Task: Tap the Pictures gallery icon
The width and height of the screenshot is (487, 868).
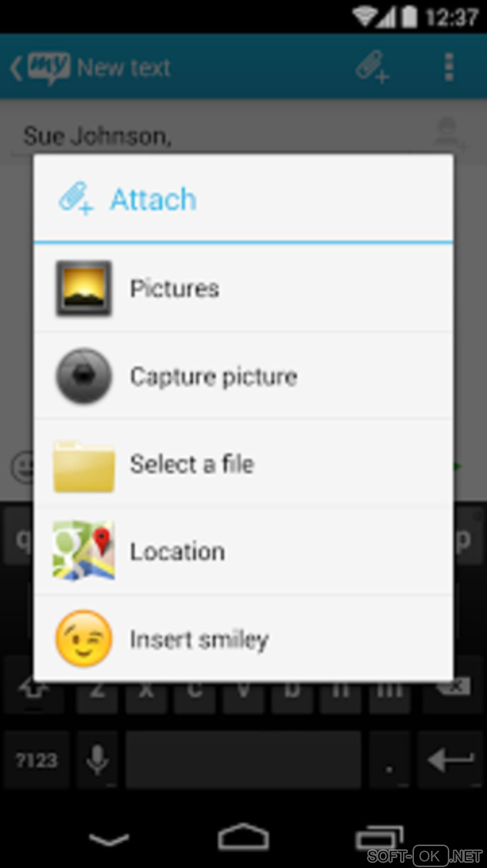Action: pos(84,288)
